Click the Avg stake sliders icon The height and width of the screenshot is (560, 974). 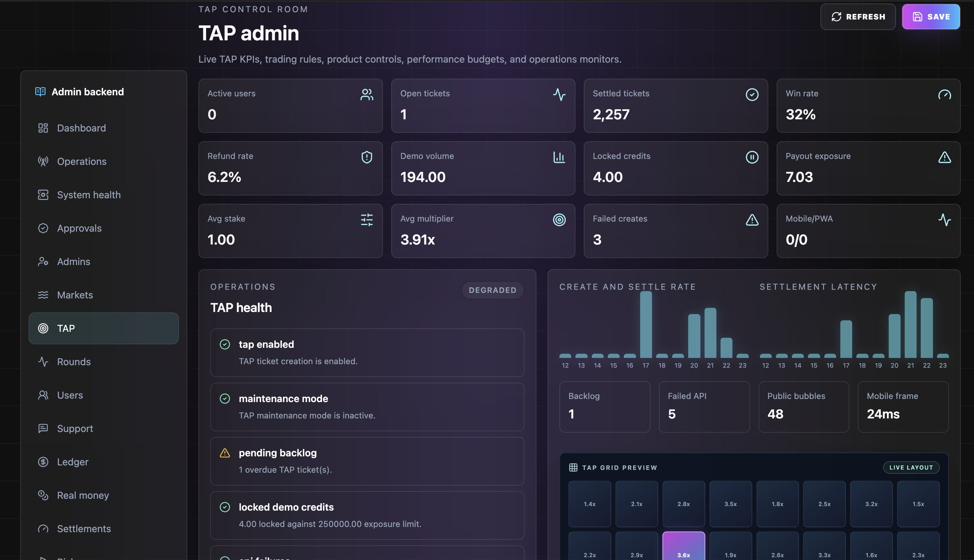coord(367,219)
